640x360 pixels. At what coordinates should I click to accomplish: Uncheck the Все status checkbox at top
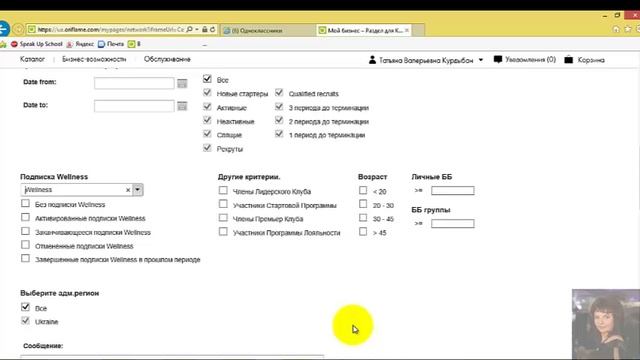[207, 79]
